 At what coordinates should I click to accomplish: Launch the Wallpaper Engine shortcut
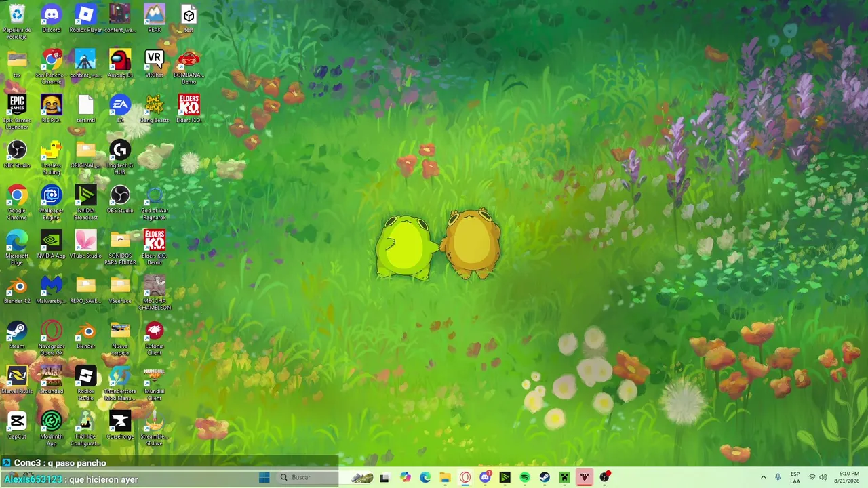coord(52,203)
